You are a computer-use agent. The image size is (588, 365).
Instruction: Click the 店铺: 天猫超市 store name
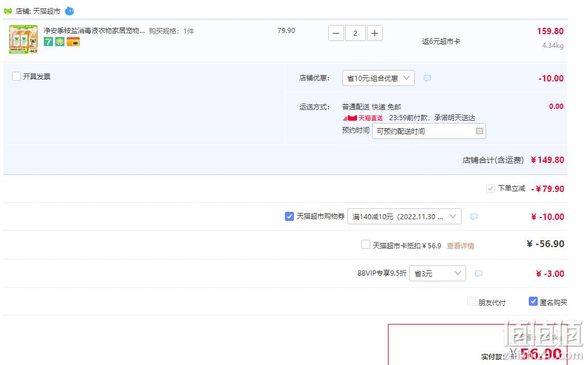click(38, 11)
